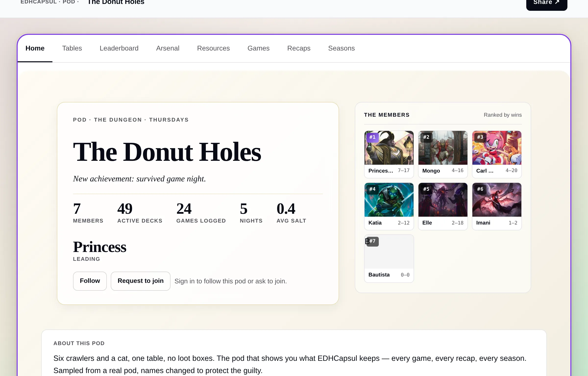Click the #2 rank badge
588x376 pixels.
(x=427, y=137)
